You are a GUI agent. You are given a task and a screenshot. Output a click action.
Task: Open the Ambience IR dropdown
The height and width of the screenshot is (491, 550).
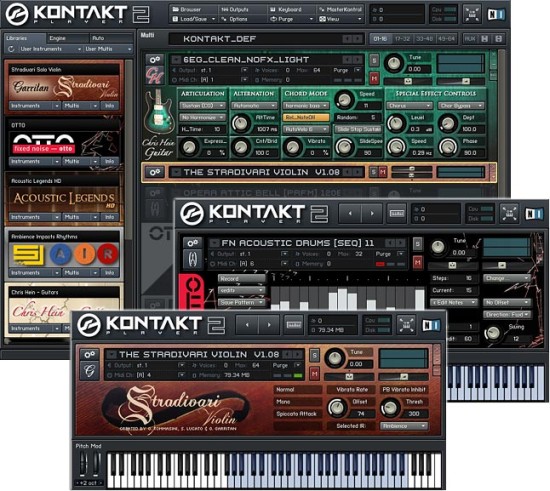click(x=404, y=426)
